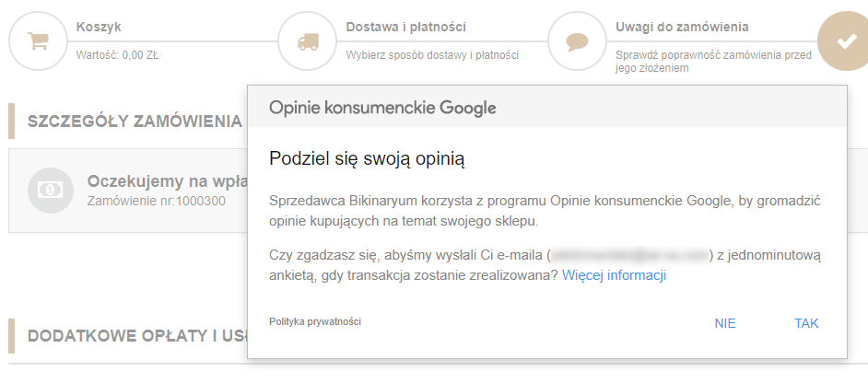Click the banknote payment pending icon
The height and width of the screenshot is (383, 868).
(50, 190)
